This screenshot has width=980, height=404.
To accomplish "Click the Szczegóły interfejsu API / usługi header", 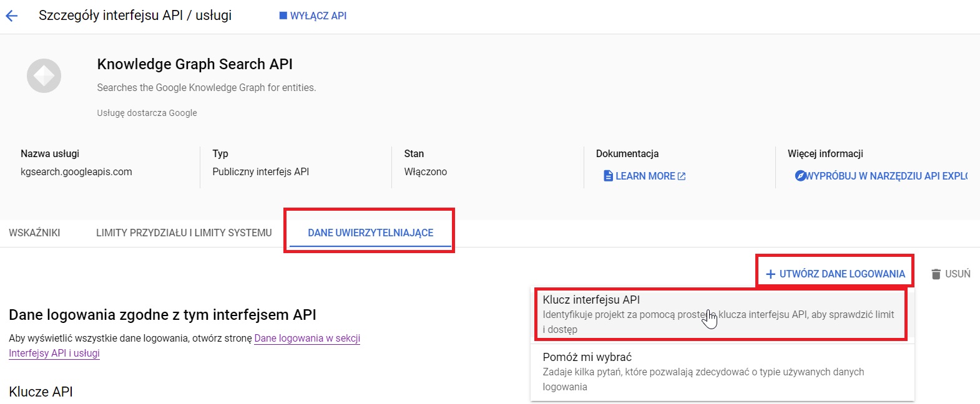I will 135,16.
